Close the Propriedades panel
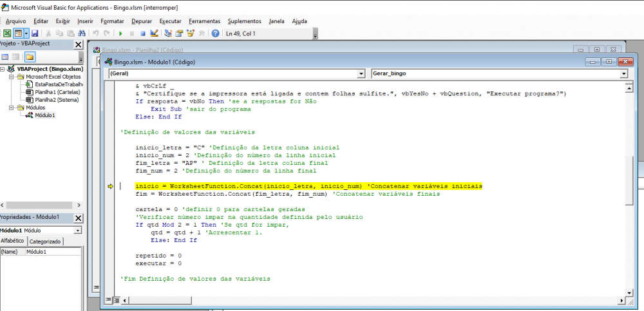The height and width of the screenshot is (311, 644). point(79,218)
